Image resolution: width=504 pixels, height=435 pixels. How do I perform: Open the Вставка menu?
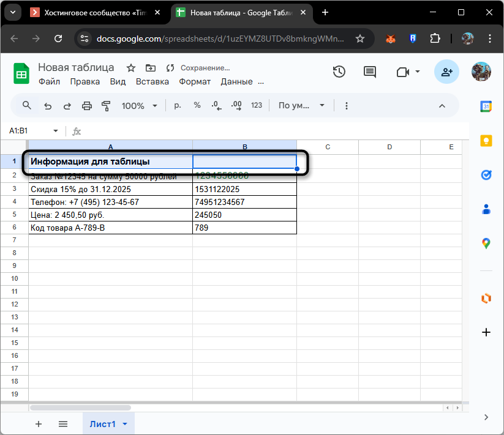tap(152, 81)
